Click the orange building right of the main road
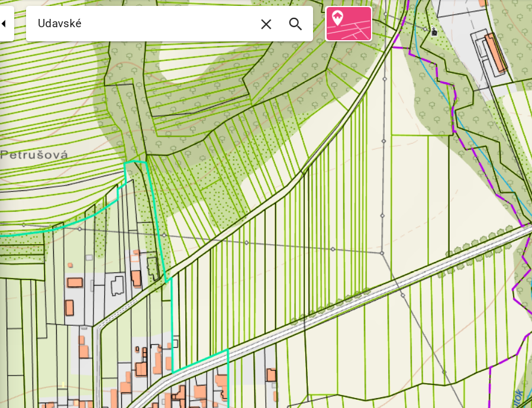 tap(271, 375)
